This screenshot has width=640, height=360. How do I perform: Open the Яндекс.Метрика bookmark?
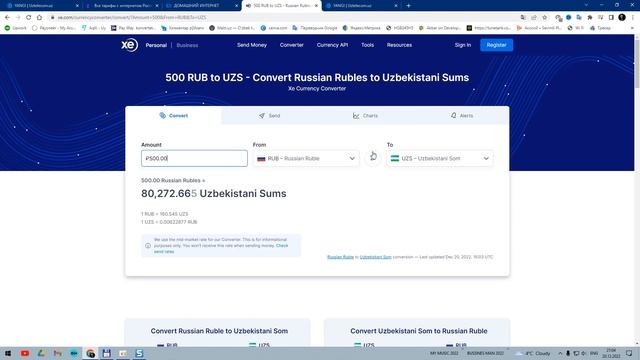(x=361, y=28)
